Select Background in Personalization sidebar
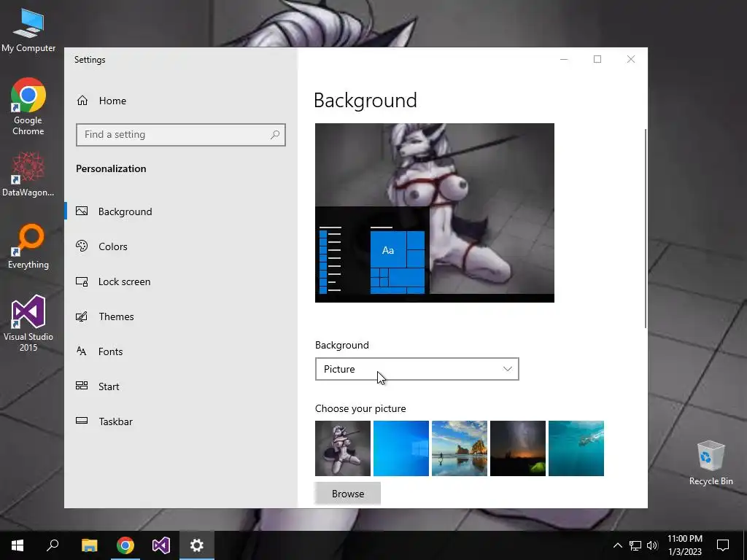The image size is (747, 560). [181, 211]
